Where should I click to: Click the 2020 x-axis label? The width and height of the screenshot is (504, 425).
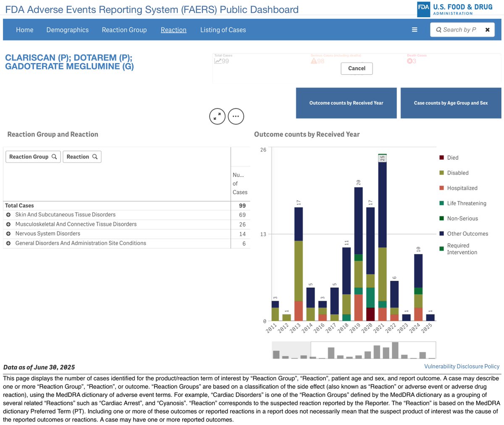(x=367, y=328)
